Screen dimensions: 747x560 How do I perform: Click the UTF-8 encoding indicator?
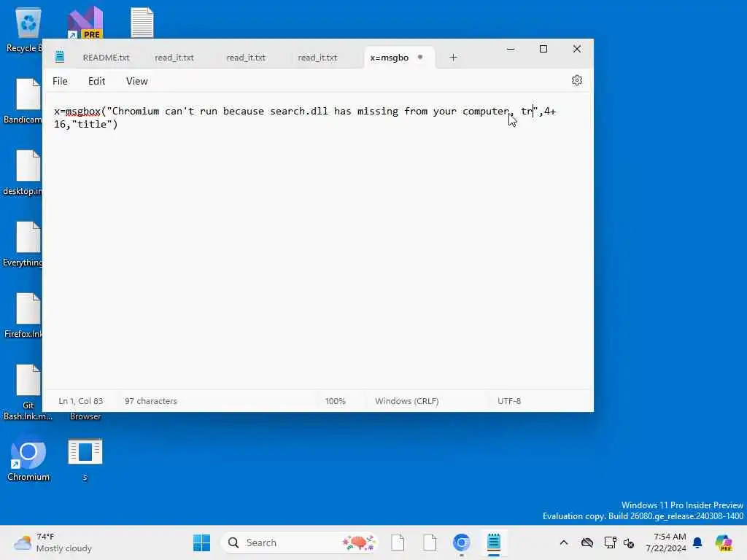pos(508,401)
